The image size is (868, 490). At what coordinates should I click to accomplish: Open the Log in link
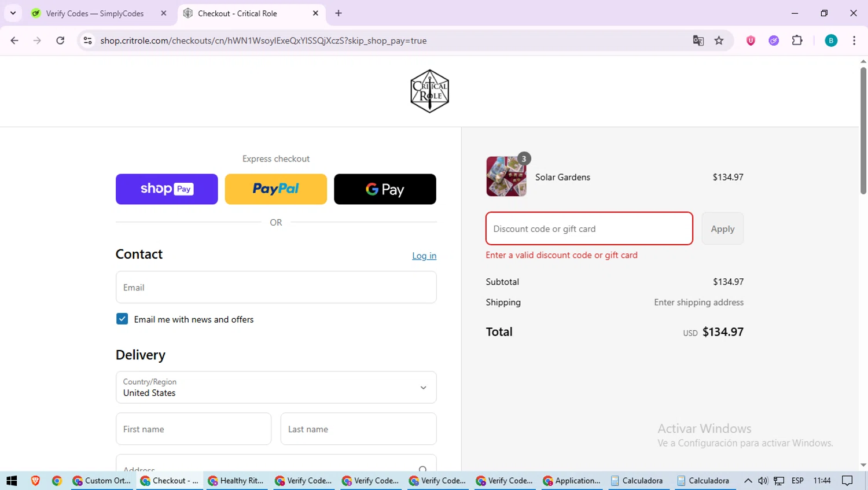pos(424,256)
